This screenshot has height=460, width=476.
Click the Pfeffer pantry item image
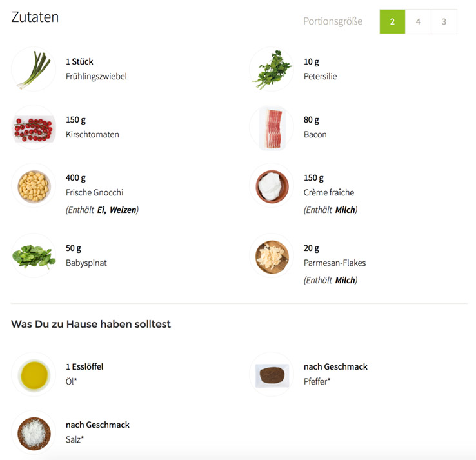pyautogui.click(x=272, y=374)
